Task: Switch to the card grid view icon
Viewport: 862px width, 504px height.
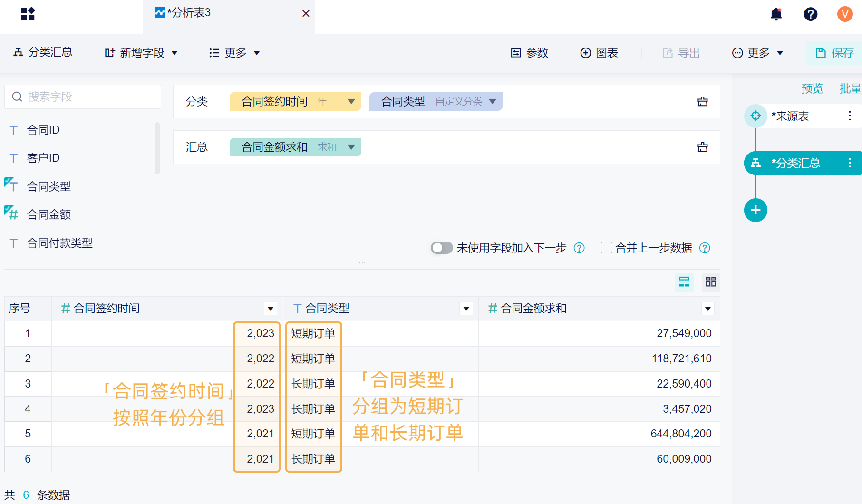Action: click(x=711, y=282)
